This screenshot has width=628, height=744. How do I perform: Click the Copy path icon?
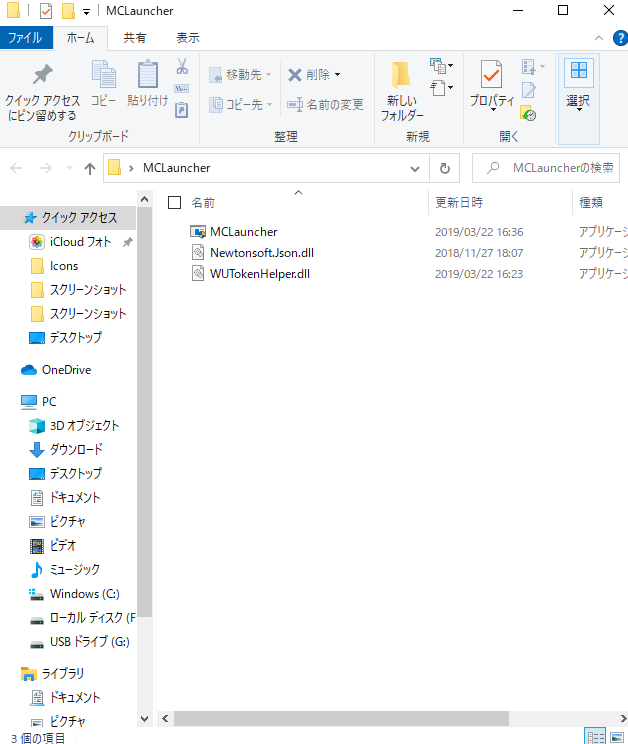pyautogui.click(x=182, y=89)
